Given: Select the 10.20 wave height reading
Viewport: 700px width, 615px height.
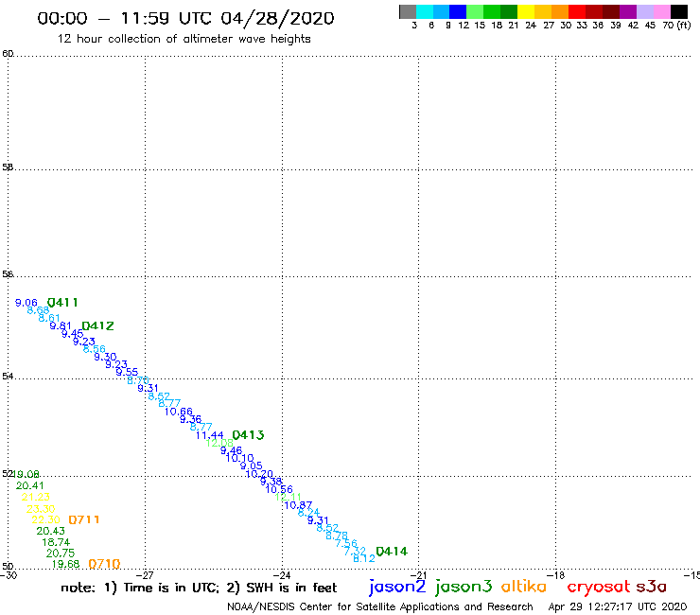Looking at the screenshot, I should (x=259, y=473).
